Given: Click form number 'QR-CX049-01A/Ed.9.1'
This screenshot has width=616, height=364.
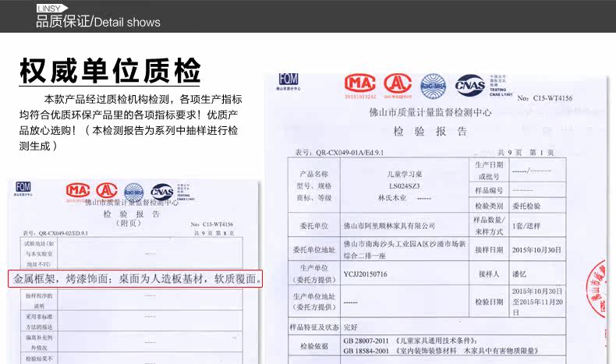Looking at the screenshot, I should 349,152.
